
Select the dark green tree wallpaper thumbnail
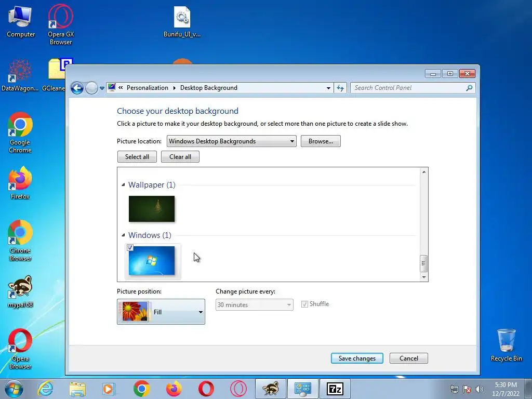[x=152, y=209]
